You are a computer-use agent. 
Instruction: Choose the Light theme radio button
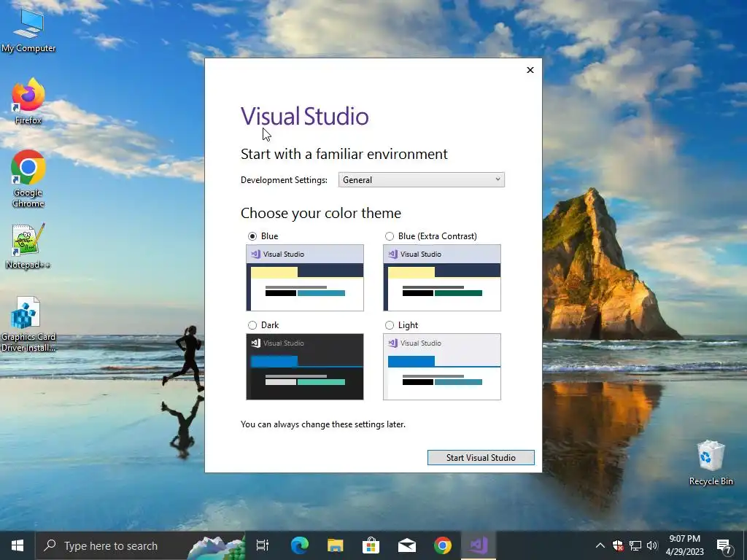pos(390,325)
